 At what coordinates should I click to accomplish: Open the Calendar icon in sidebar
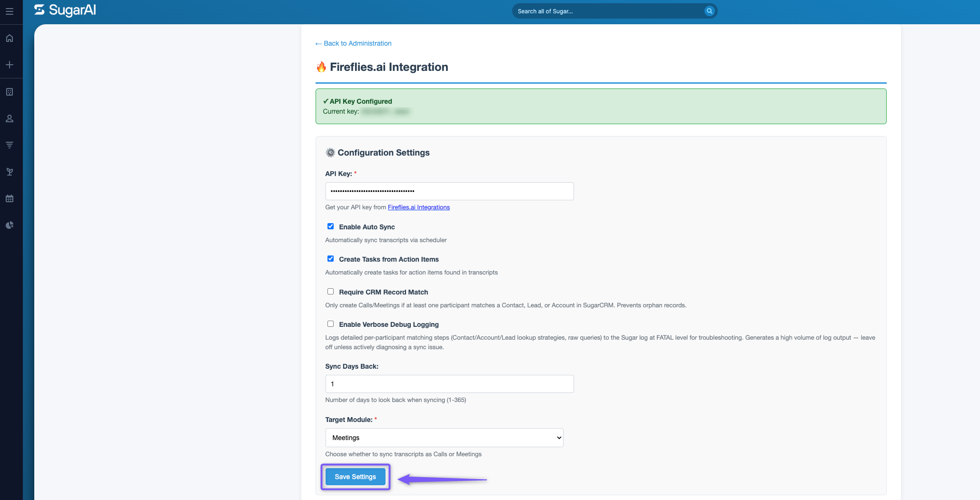click(x=10, y=198)
